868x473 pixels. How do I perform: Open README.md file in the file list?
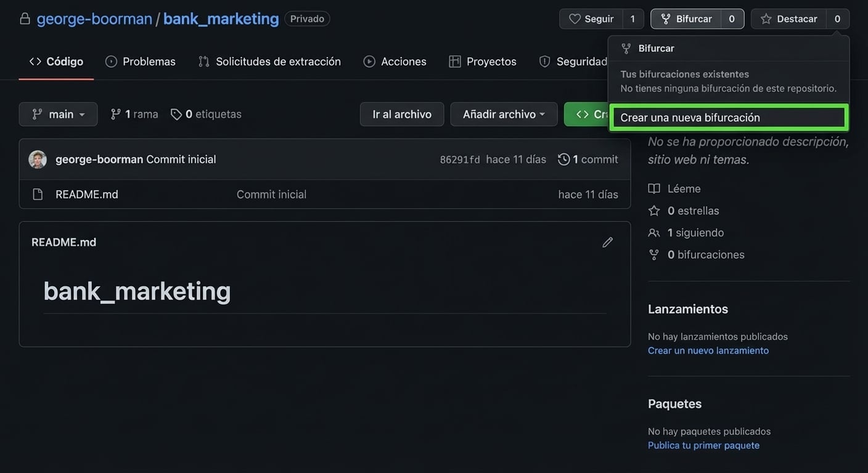[87, 195]
